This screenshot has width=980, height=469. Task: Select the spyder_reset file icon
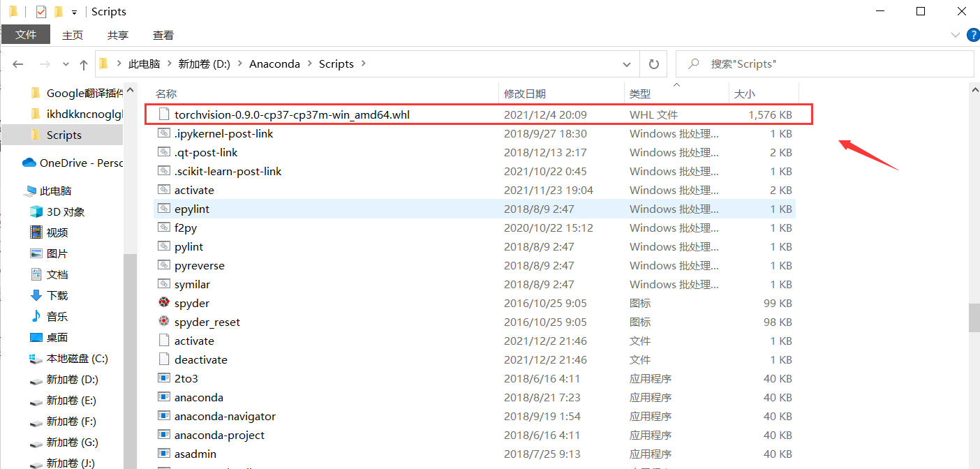(x=163, y=322)
